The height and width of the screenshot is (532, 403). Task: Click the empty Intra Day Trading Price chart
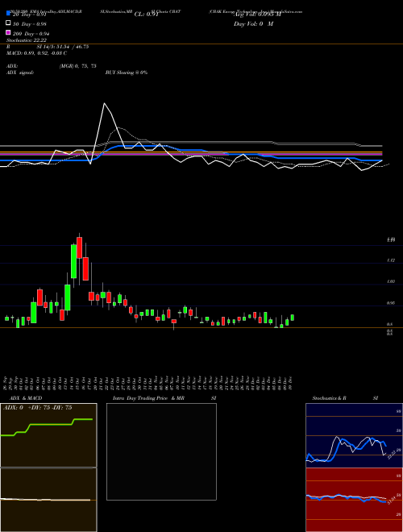(161, 451)
